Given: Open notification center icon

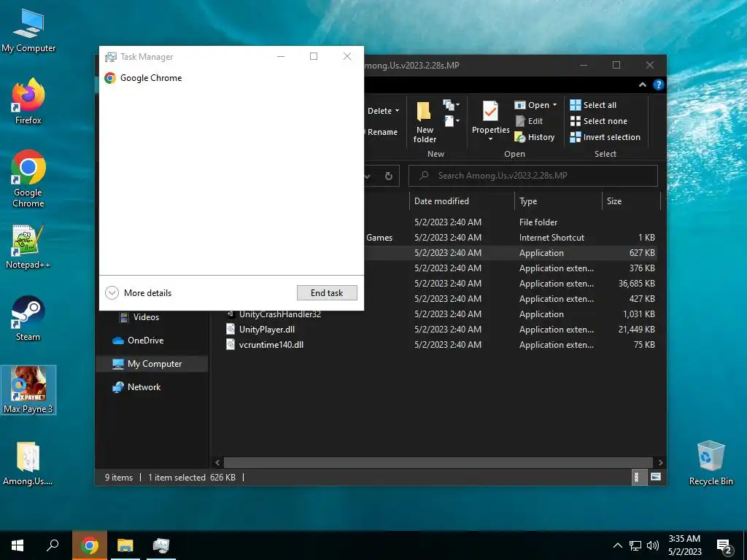Looking at the screenshot, I should point(724,547).
